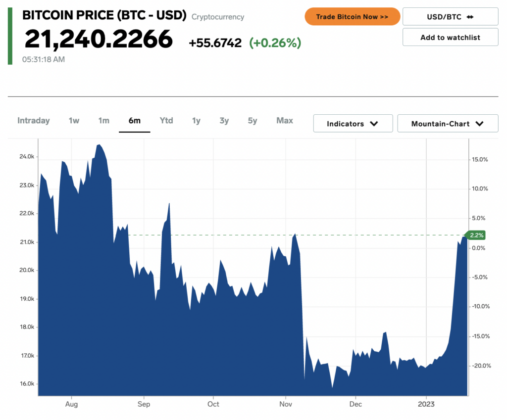Click the Trade Bitcoin Now button
Screen dimensions: 507x420
point(352,16)
